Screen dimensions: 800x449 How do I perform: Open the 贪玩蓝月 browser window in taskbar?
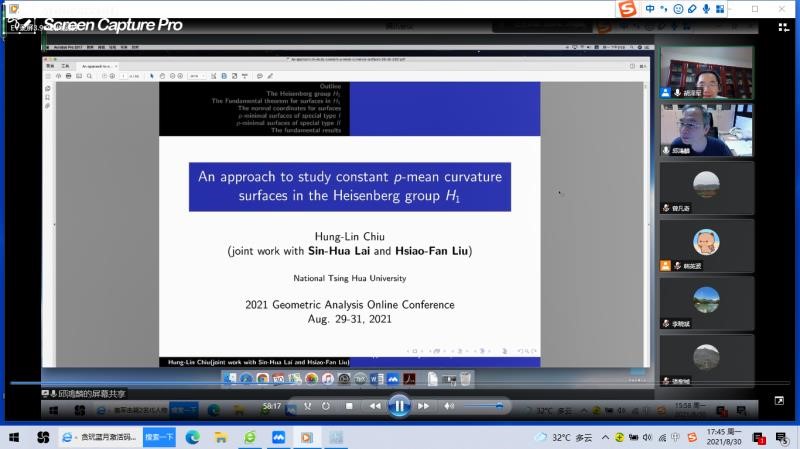tap(98, 437)
